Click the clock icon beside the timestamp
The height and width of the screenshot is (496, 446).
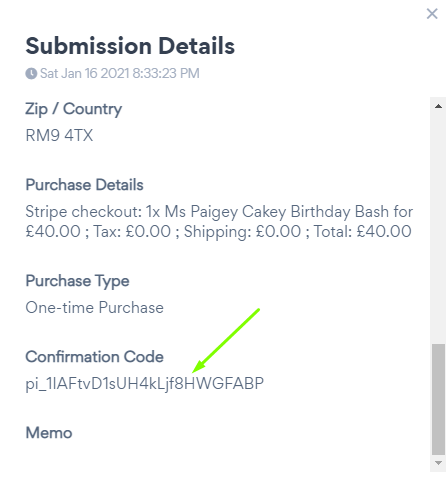(x=31, y=74)
